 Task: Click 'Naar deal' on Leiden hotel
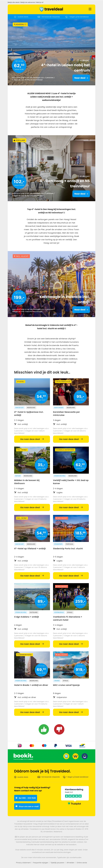pyautogui.click(x=81, y=78)
